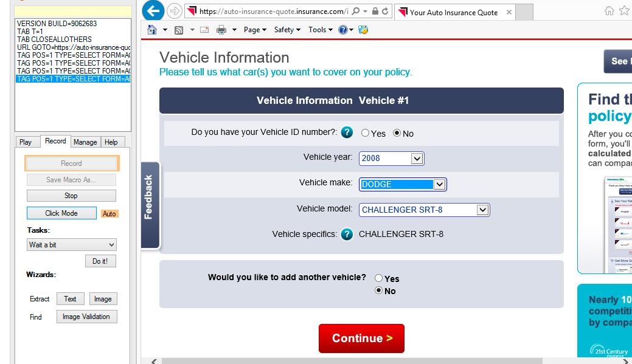
Task: Open the Help icon dropdown arrow
Action: 352,30
